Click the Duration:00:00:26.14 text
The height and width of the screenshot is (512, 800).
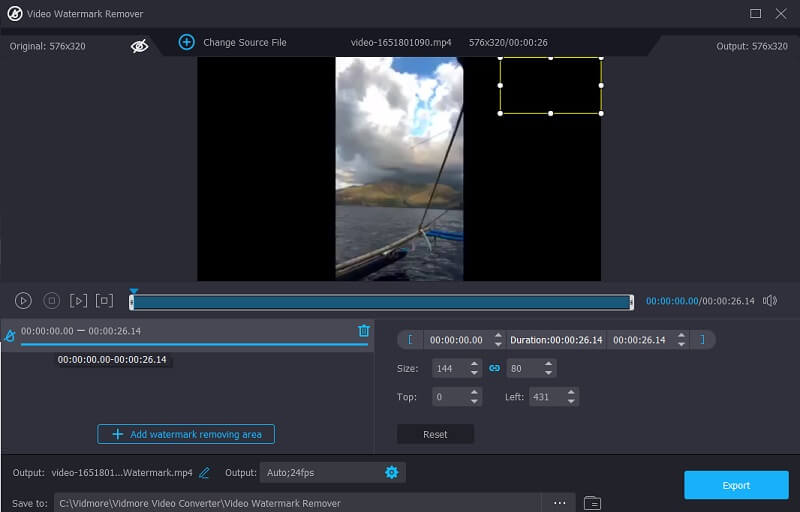556,340
